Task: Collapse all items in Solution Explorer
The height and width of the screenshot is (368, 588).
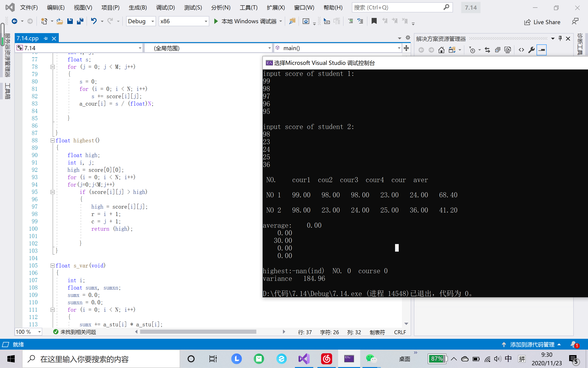Action: [x=497, y=50]
